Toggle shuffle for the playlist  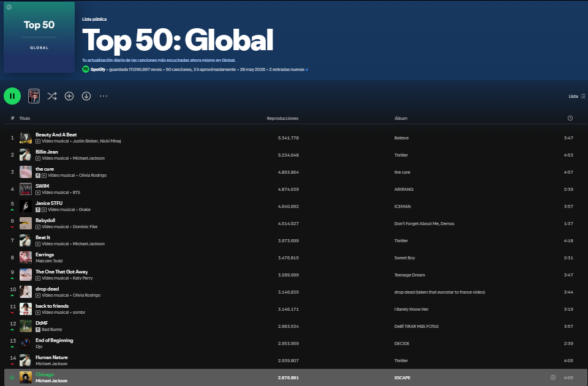52,96
